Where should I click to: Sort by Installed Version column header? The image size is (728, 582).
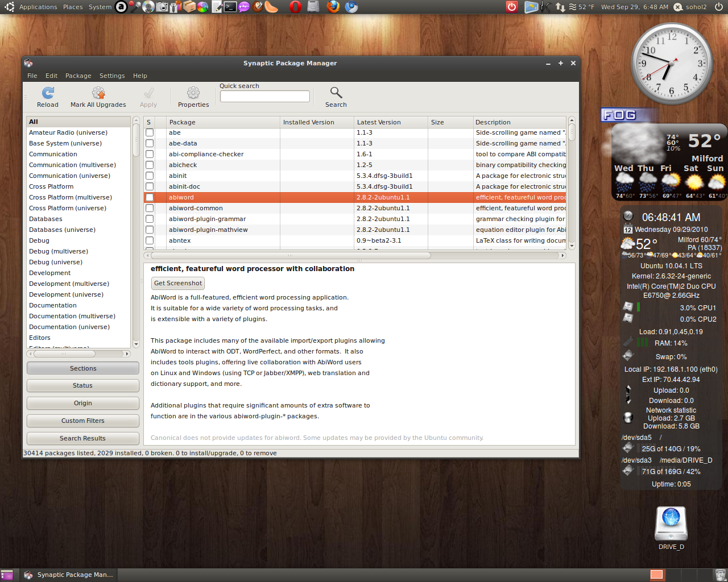pyautogui.click(x=317, y=122)
